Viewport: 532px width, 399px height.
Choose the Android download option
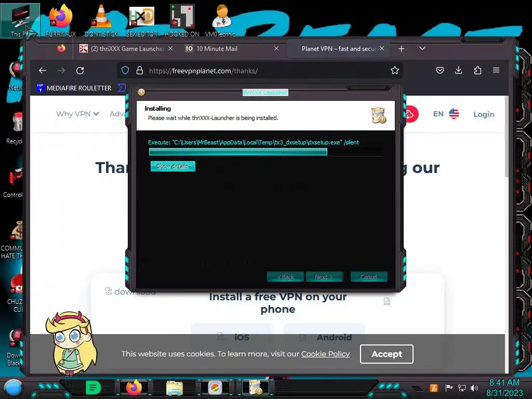pyautogui.click(x=324, y=337)
